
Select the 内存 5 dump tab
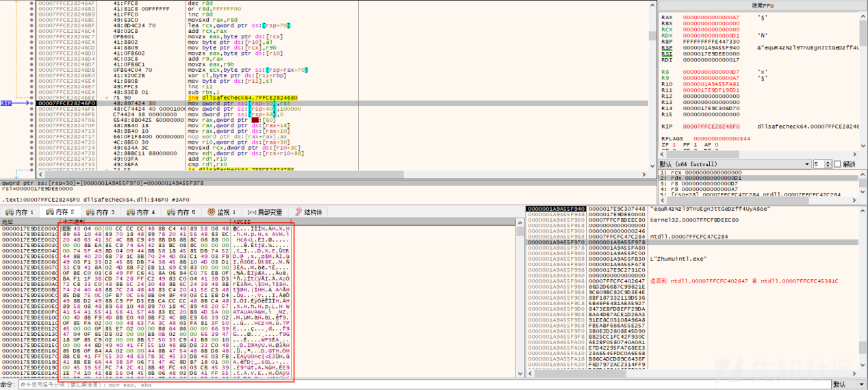pos(181,212)
